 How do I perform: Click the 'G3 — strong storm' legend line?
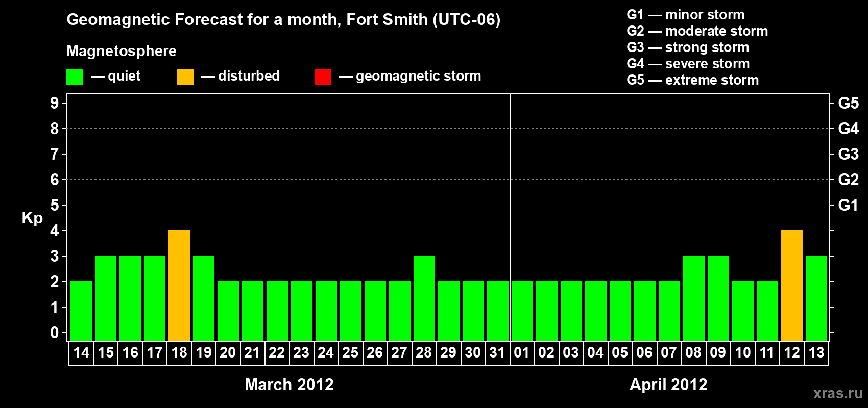click(688, 47)
